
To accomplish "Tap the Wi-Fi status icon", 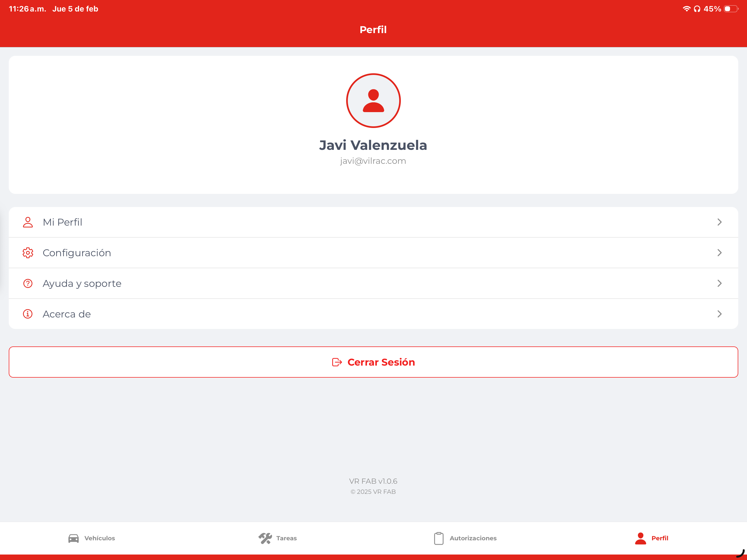I will click(687, 9).
